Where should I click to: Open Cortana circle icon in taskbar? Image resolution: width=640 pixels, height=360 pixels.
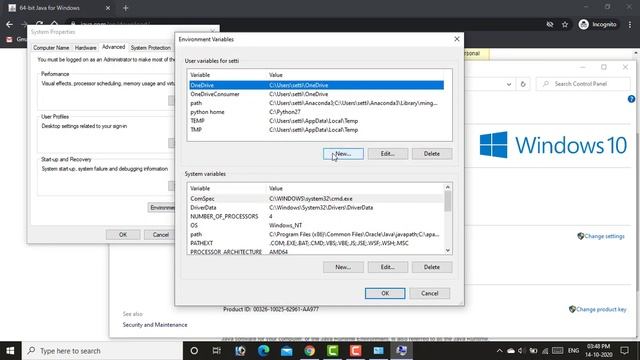(194, 351)
